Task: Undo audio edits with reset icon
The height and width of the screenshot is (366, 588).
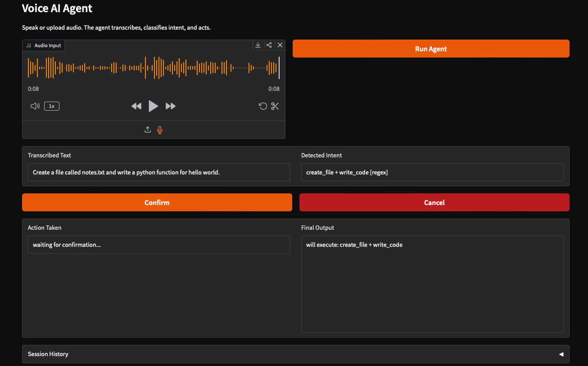Action: 263,106
